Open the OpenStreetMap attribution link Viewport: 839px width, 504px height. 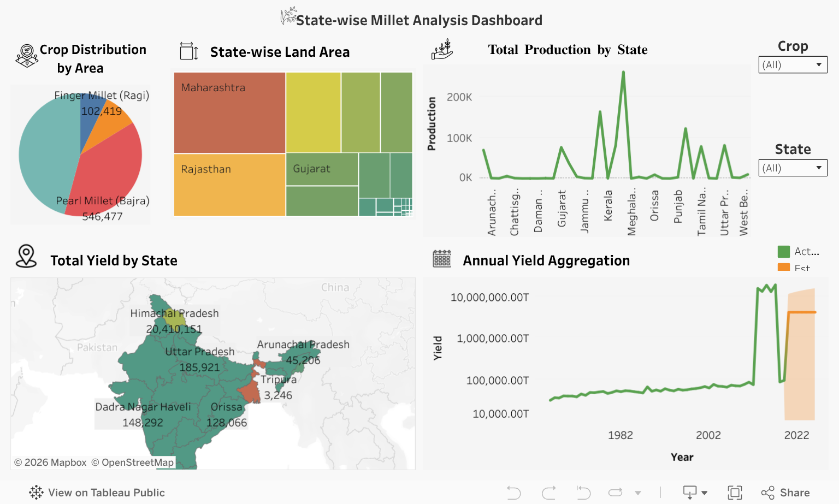[132, 463]
